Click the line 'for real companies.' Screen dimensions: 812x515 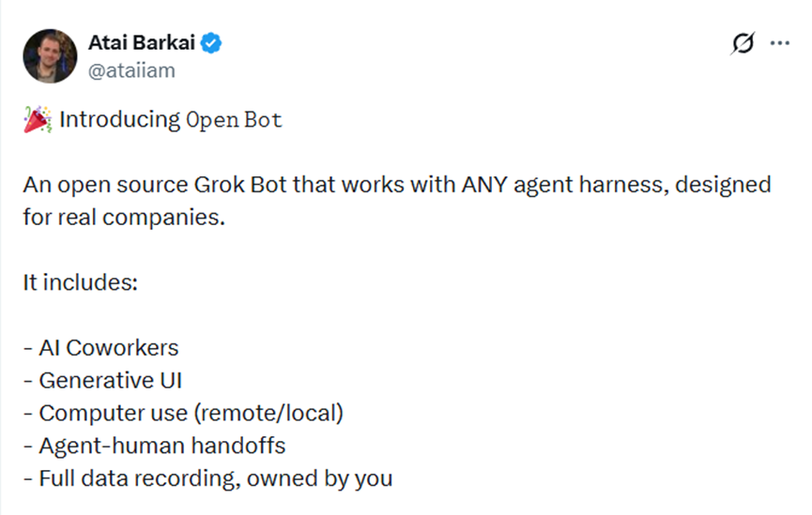click(124, 218)
